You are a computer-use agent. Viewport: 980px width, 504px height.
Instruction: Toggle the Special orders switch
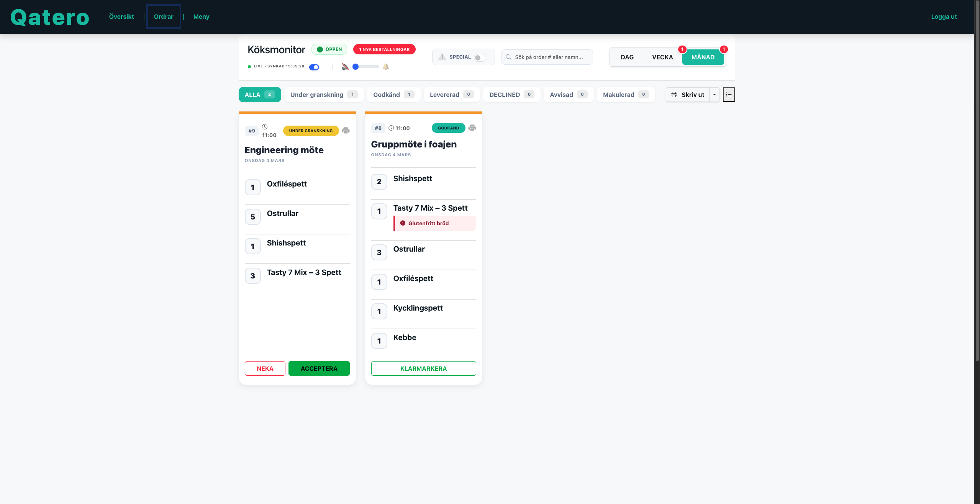tap(480, 57)
